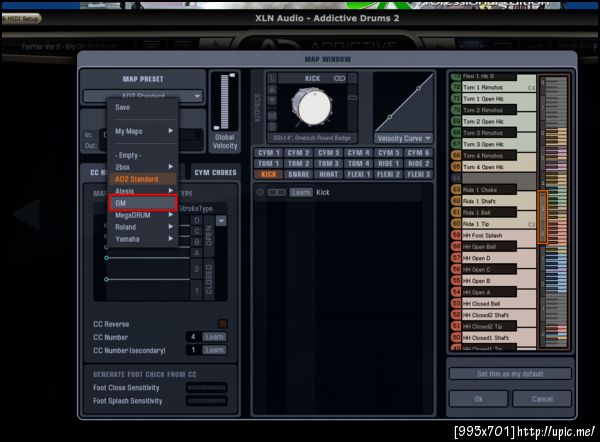Viewport: 600px width, 442px height.
Task: Select the CYM 5 kitpiece
Action: click(x=388, y=153)
